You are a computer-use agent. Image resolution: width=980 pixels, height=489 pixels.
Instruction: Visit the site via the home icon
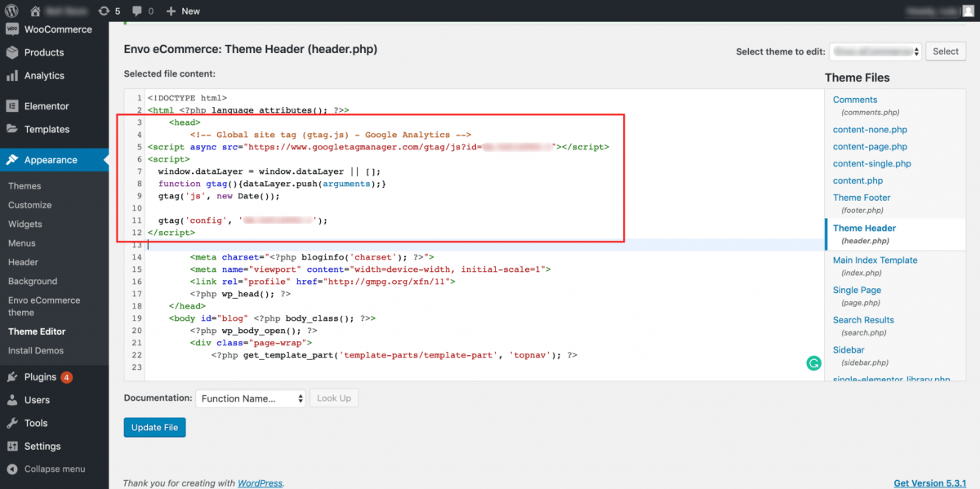[x=35, y=11]
